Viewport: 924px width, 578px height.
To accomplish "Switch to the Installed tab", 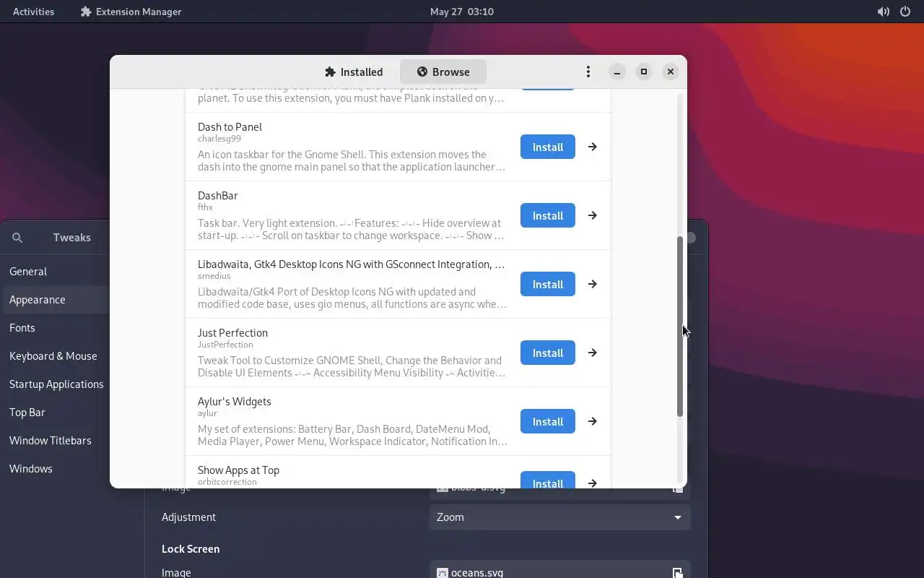I will pos(354,72).
